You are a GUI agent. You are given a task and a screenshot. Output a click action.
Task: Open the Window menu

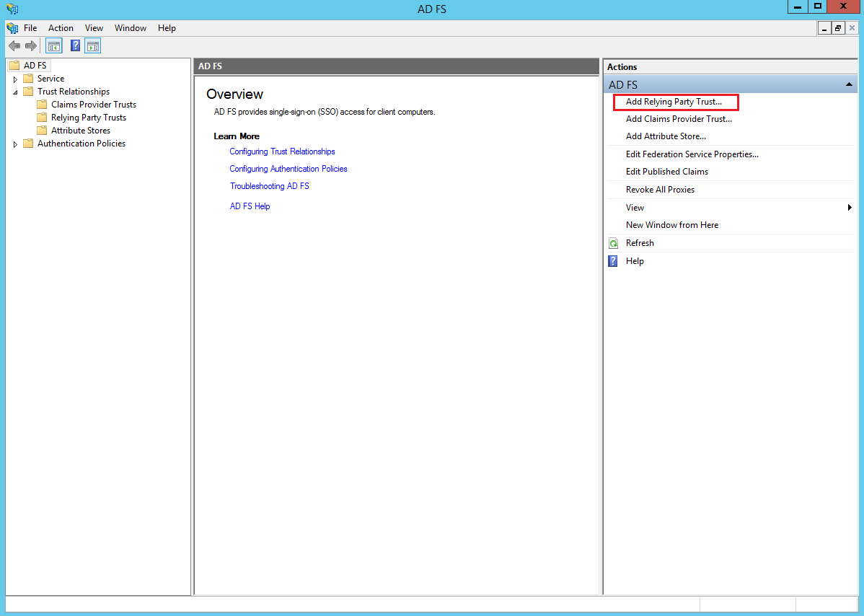tap(131, 28)
